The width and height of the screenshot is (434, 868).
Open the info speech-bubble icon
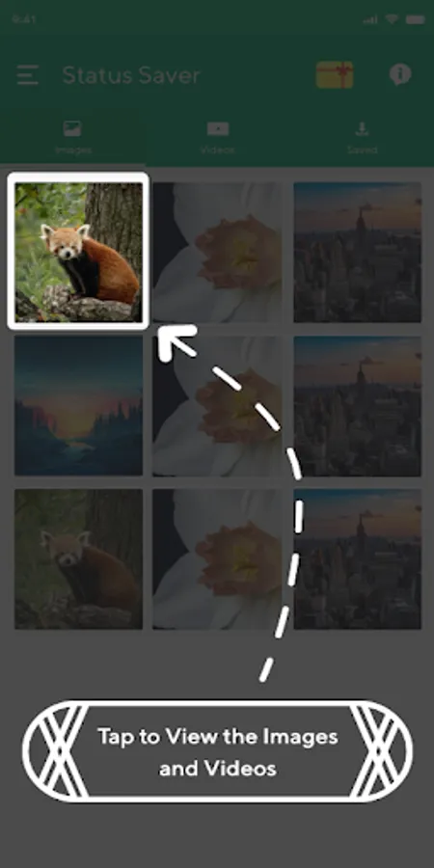399,74
